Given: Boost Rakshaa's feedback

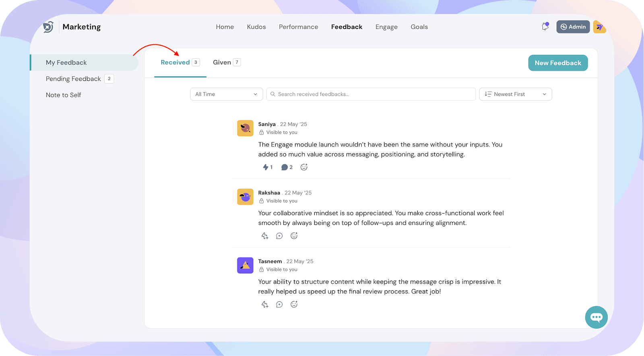Looking at the screenshot, I should pyautogui.click(x=265, y=236).
